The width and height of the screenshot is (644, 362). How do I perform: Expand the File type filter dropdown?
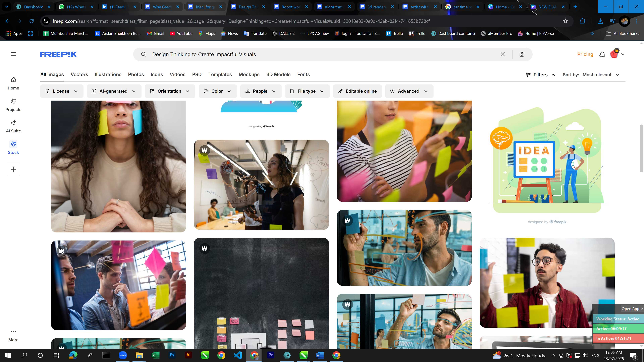(307, 91)
